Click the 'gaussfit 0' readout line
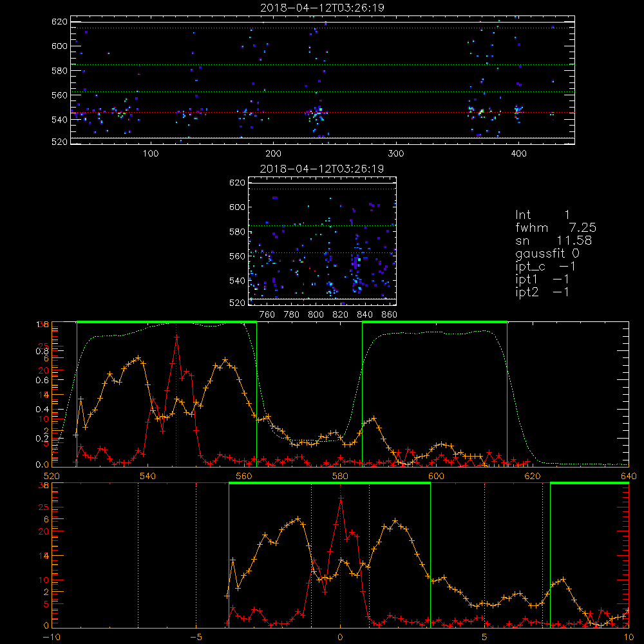The height and width of the screenshot is (644, 644). [x=547, y=254]
